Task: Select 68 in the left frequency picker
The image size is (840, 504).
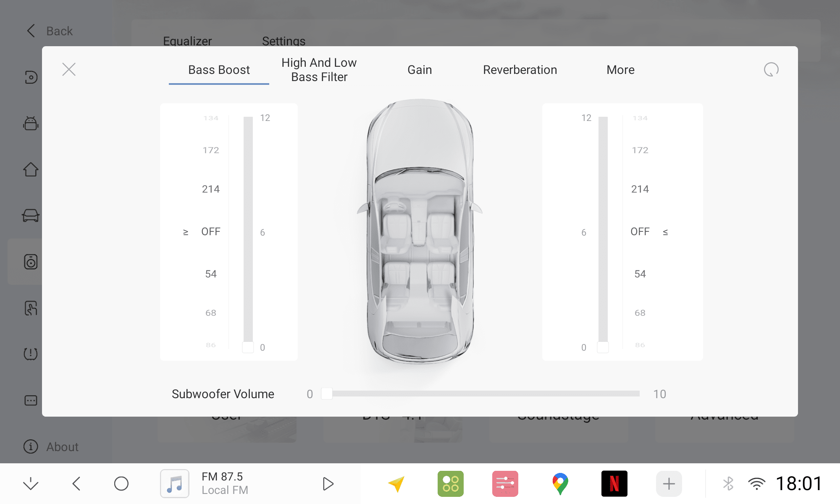Action: [211, 313]
